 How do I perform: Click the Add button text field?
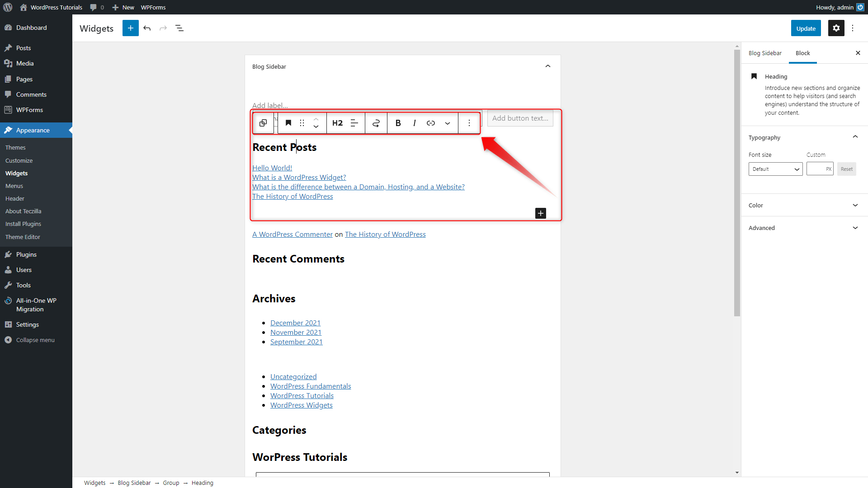520,118
